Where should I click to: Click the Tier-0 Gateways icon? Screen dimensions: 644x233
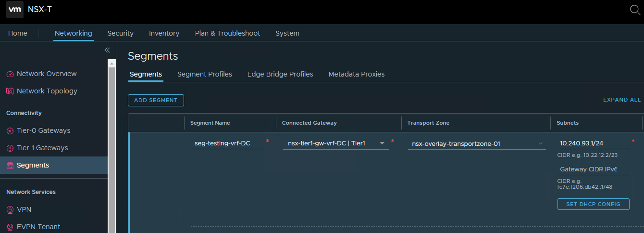(x=10, y=131)
